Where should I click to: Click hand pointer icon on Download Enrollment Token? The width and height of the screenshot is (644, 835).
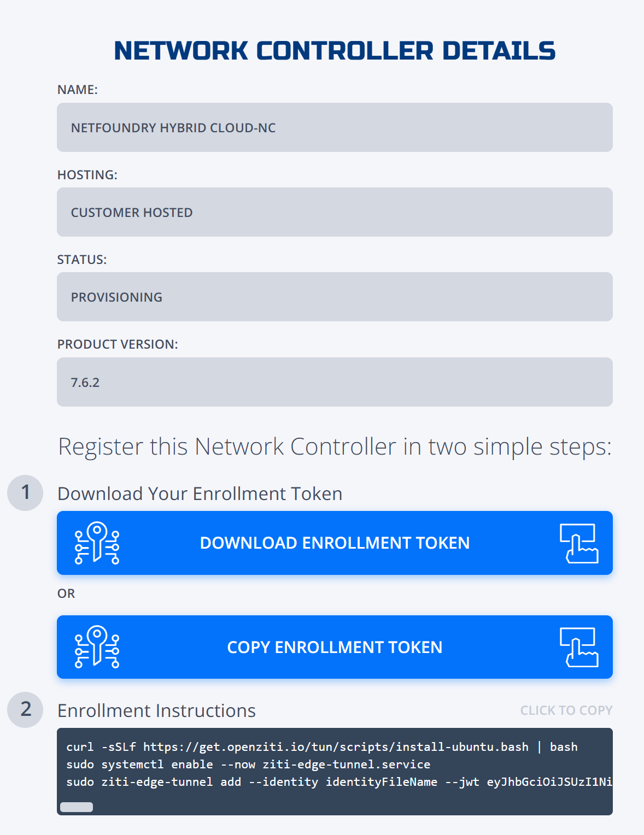tap(579, 543)
